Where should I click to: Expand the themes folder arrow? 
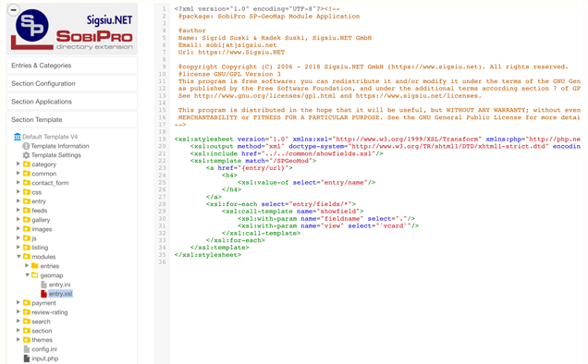click(18, 340)
